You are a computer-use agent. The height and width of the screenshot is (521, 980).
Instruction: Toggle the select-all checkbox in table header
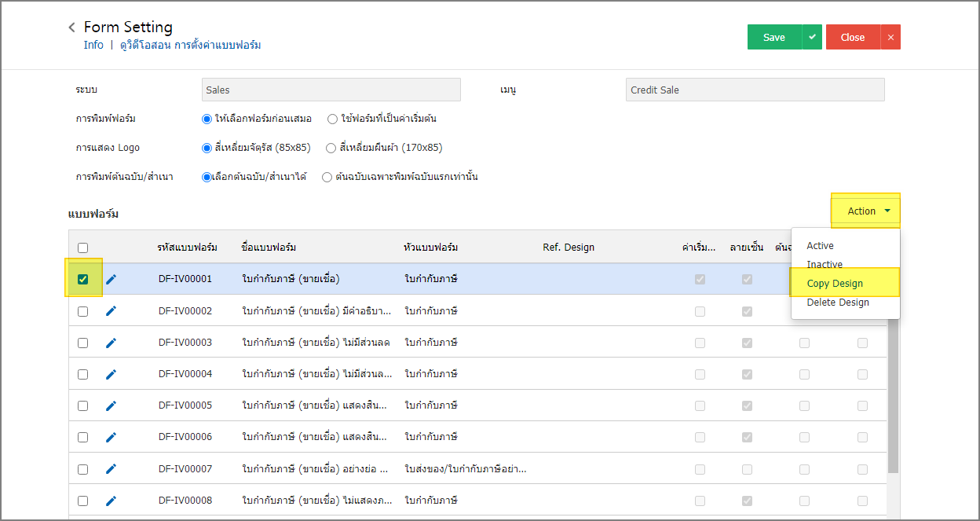click(83, 248)
